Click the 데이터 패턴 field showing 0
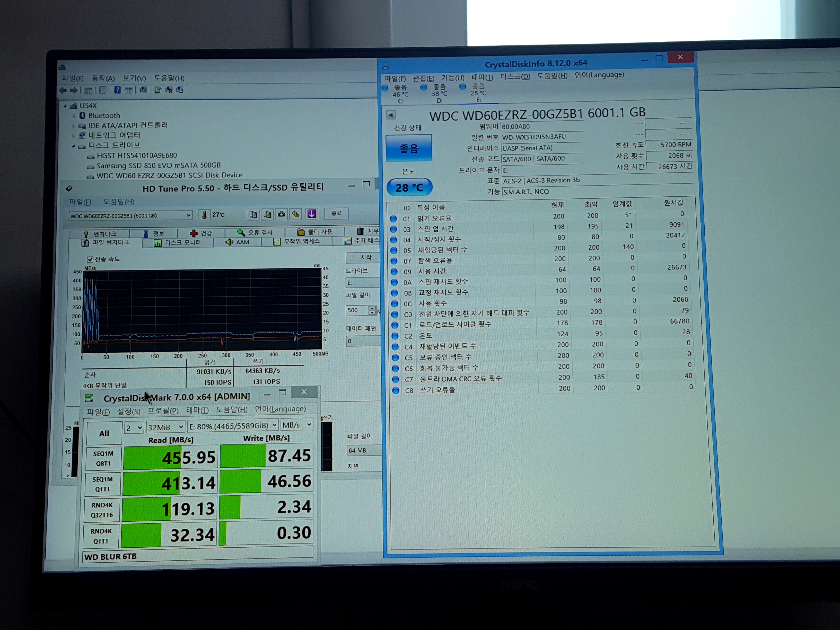The image size is (840, 630). pyautogui.click(x=363, y=341)
